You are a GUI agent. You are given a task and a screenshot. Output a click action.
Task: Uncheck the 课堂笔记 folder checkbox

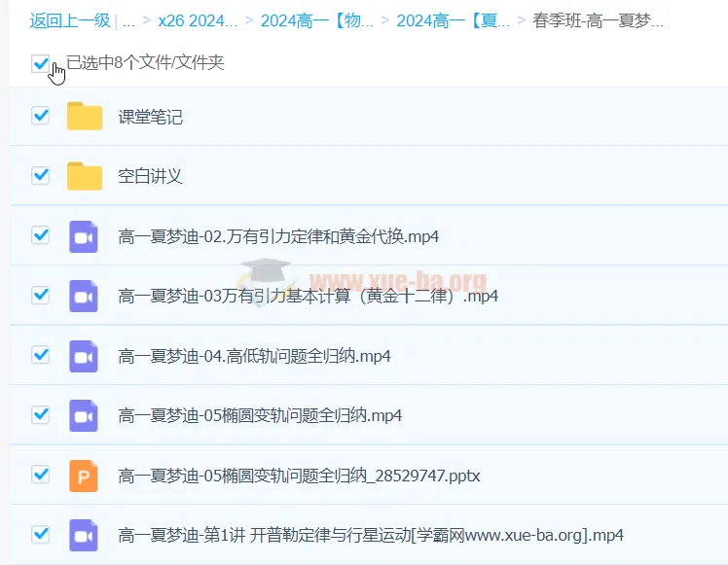pos(41,116)
